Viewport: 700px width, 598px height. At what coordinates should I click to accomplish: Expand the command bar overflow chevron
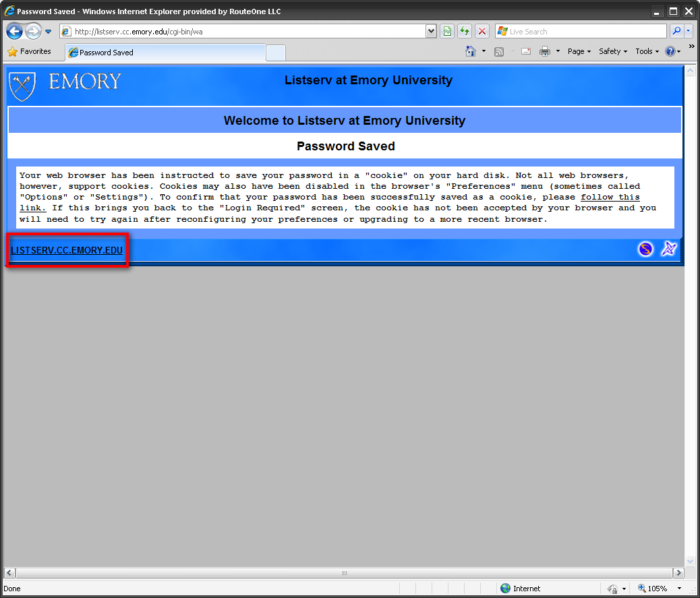pyautogui.click(x=691, y=47)
